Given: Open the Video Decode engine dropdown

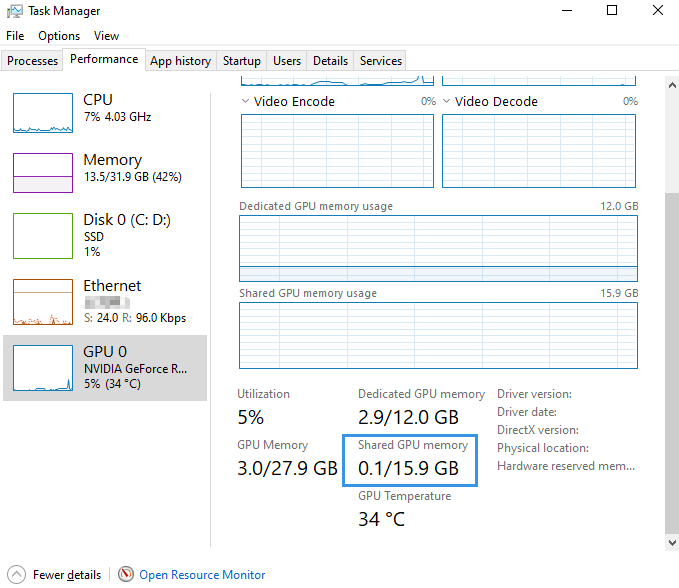Looking at the screenshot, I should click(446, 101).
